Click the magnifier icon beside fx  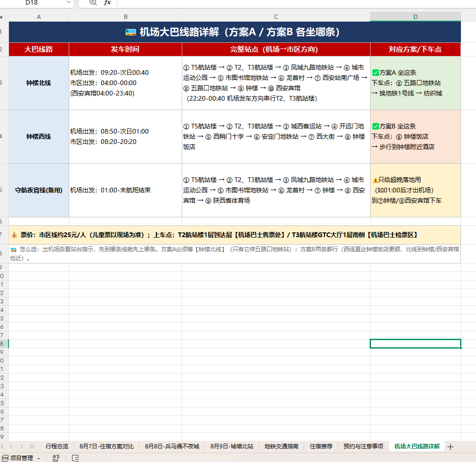click(93, 2)
